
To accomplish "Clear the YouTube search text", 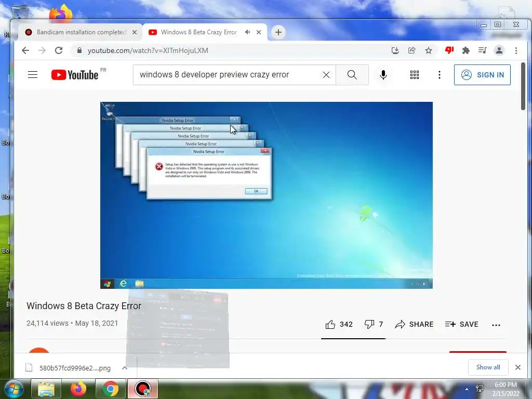I will 326,75.
